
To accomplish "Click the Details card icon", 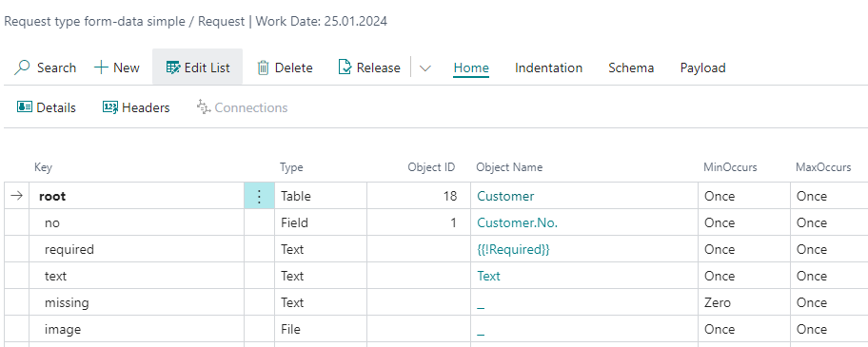I will [25, 107].
